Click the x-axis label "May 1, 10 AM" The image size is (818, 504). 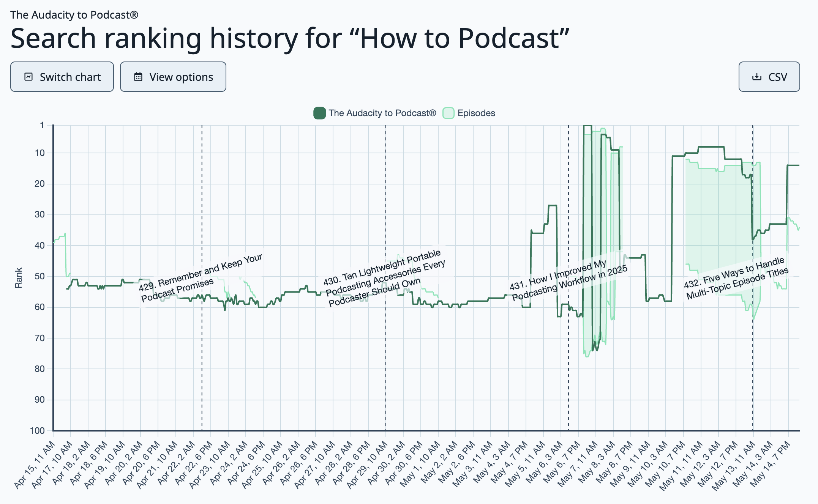421,464
